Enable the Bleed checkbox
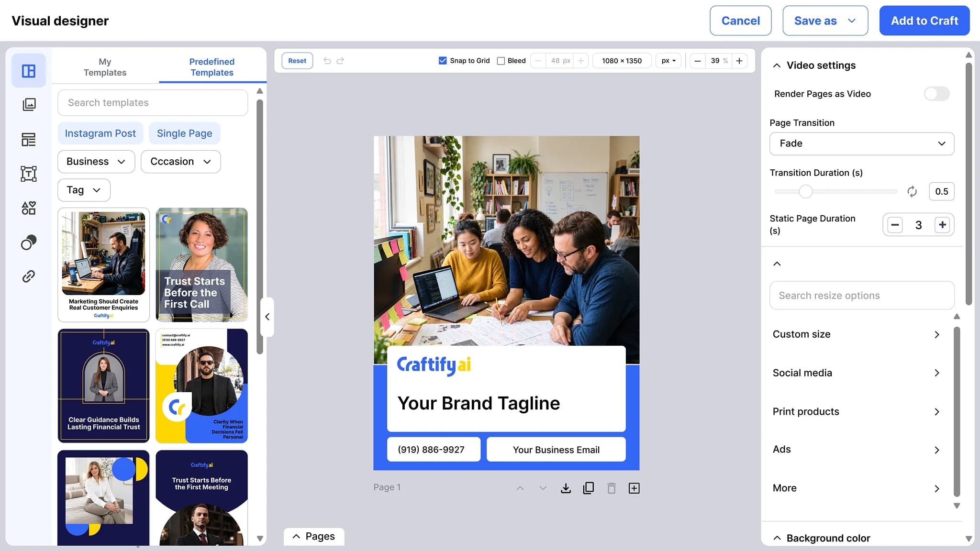 pos(501,61)
